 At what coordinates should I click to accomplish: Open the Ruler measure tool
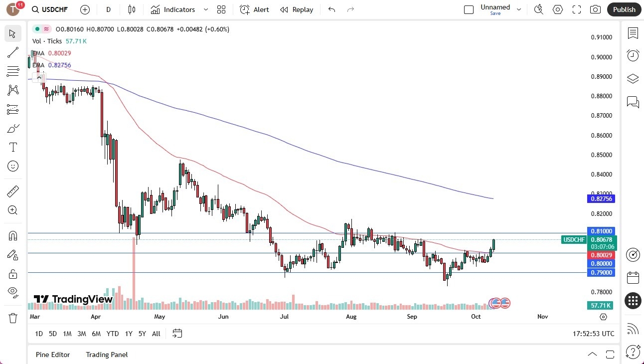[13, 191]
